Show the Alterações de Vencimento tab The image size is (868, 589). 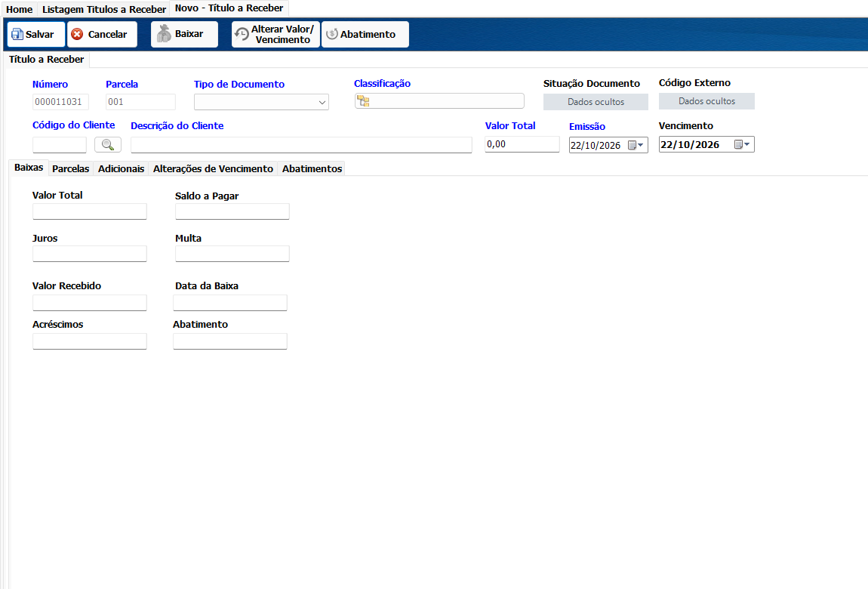coord(213,169)
